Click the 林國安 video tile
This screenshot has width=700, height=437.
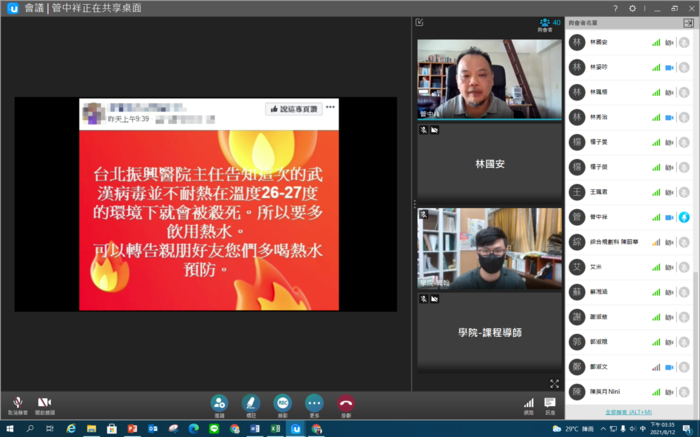(489, 164)
